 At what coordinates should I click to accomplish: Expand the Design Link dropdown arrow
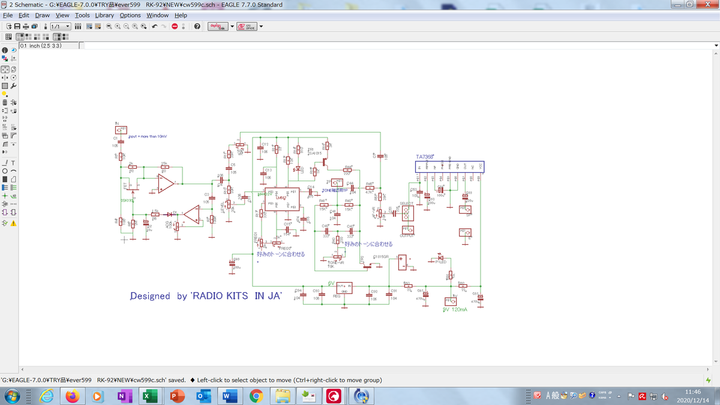click(x=232, y=26)
